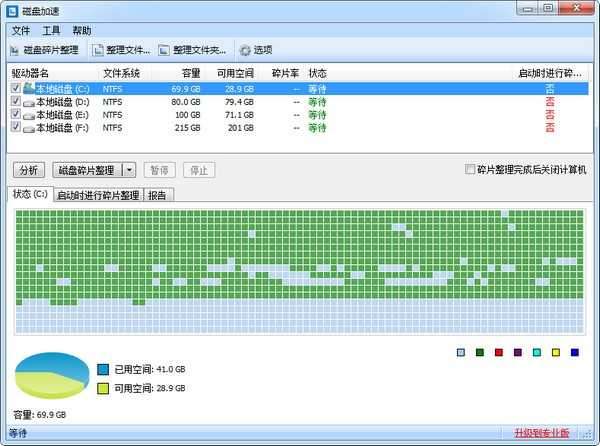Click the main 磁盘碎片整理 button

(87, 170)
